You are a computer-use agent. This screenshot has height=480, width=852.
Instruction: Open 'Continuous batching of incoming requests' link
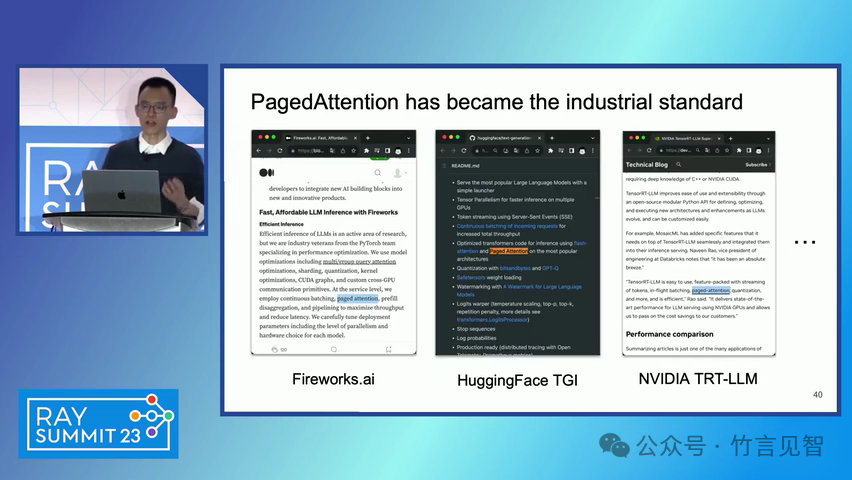point(507,226)
